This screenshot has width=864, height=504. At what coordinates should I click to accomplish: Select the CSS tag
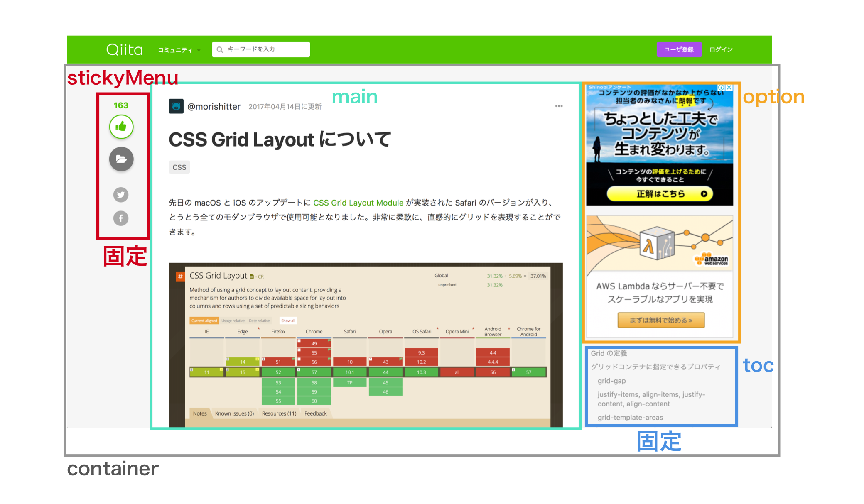pyautogui.click(x=179, y=167)
